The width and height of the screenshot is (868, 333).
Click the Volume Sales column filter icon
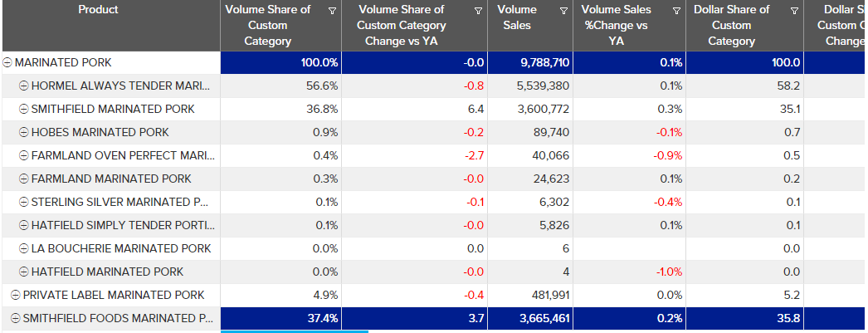point(564,11)
